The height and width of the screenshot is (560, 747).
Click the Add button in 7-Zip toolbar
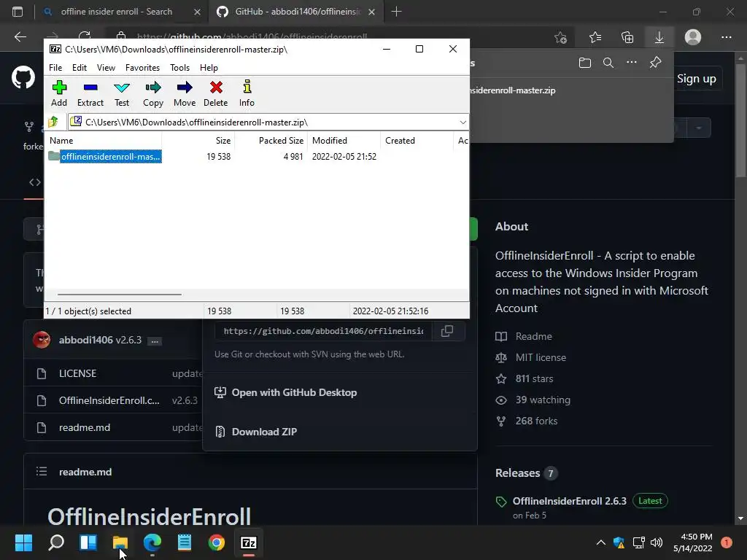pyautogui.click(x=59, y=93)
